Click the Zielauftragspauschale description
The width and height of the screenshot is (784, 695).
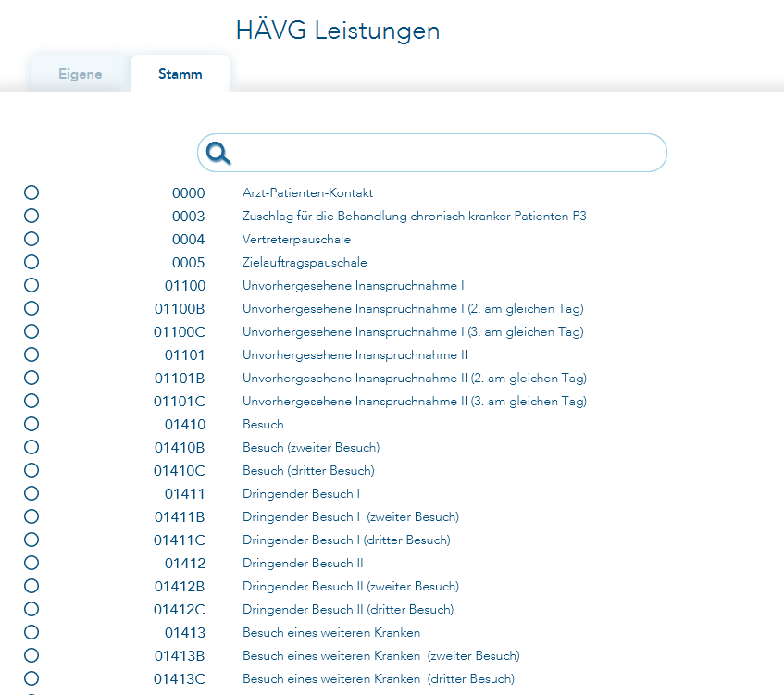point(305,263)
